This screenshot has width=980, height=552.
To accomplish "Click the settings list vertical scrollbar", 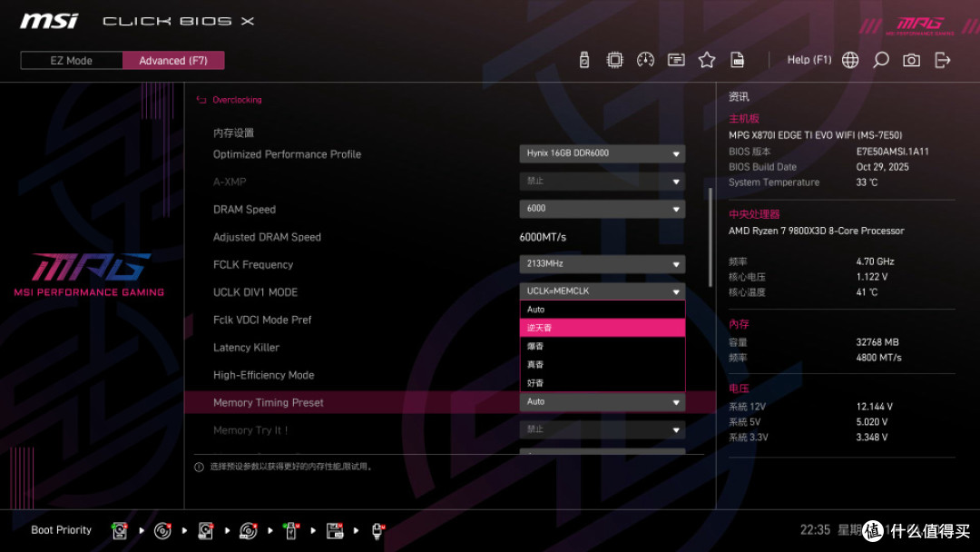I will (710, 238).
